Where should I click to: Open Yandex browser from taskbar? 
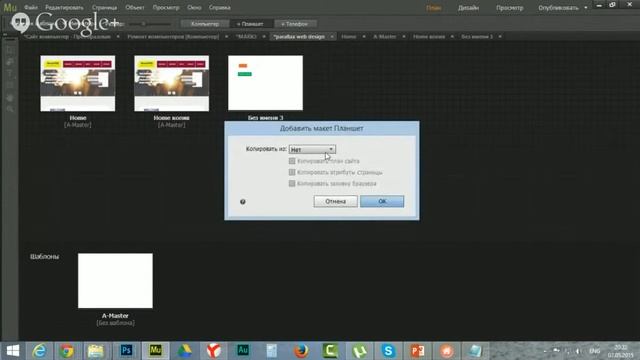pos(213,351)
